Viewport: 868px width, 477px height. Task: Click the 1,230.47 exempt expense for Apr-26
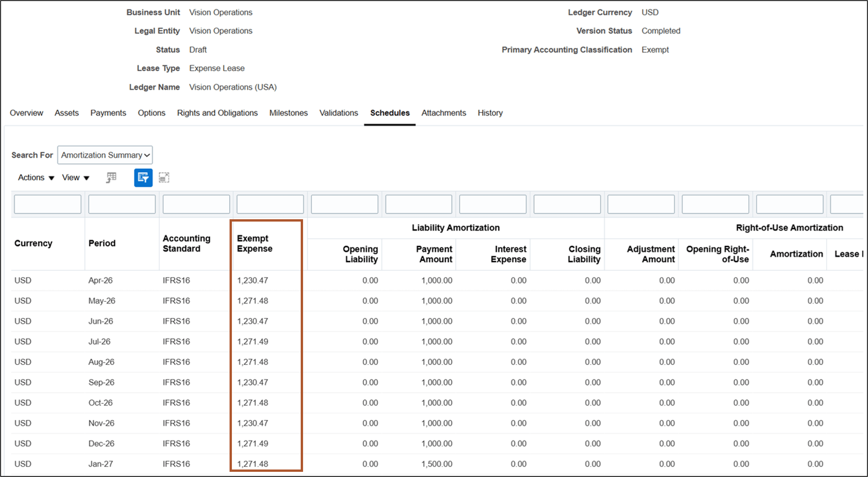tap(253, 281)
